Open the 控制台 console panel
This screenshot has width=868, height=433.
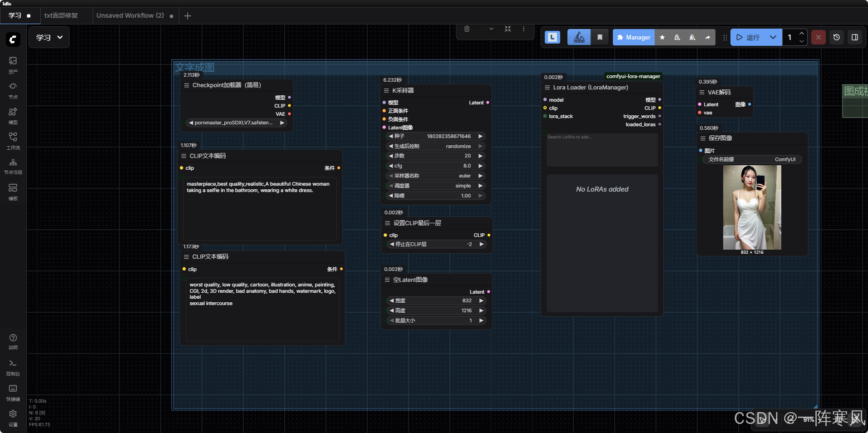13,367
